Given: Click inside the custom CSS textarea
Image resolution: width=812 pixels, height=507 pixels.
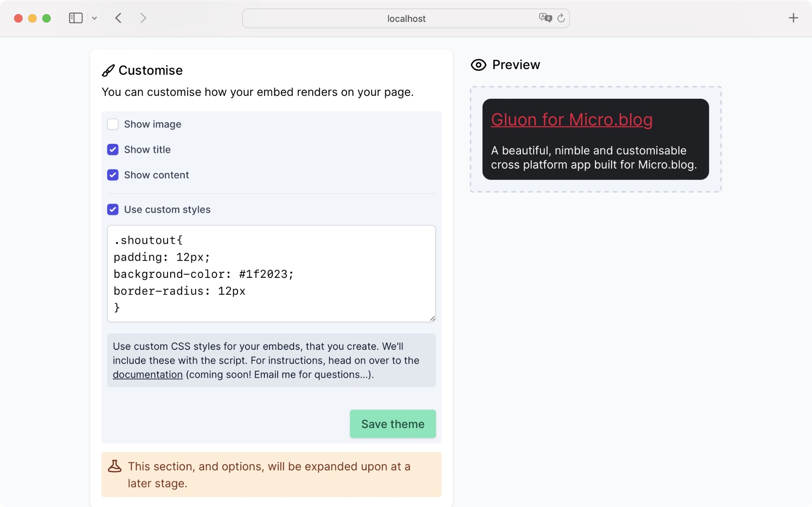Looking at the screenshot, I should point(271,274).
